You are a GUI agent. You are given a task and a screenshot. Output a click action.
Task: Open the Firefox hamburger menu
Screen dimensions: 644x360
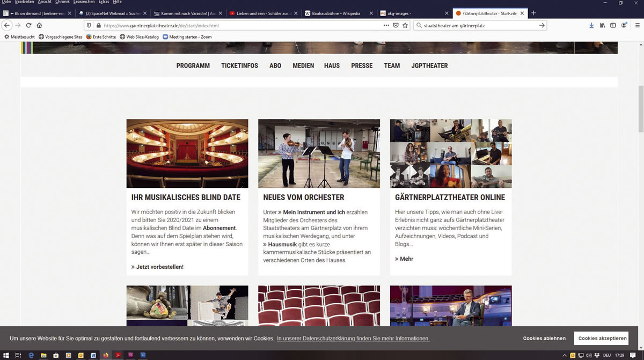pyautogui.click(x=637, y=25)
